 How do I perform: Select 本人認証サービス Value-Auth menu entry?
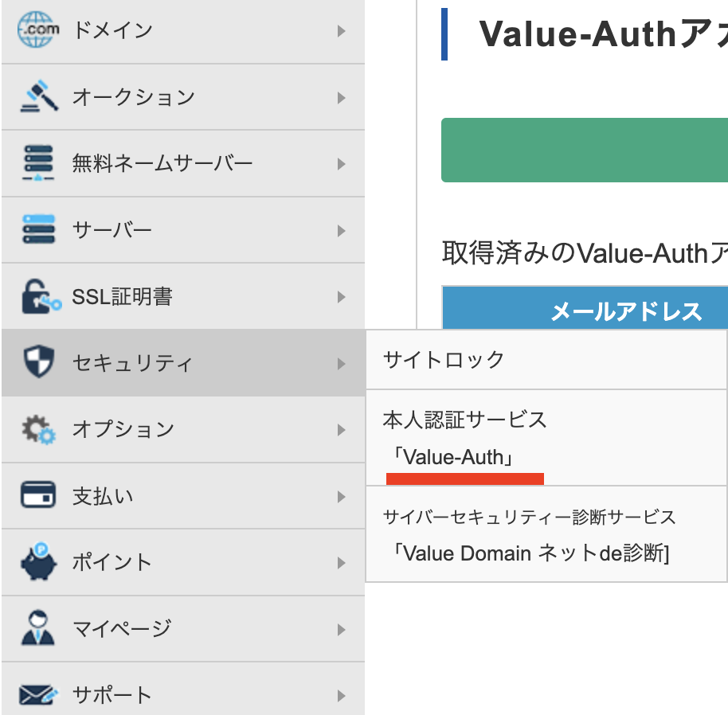(465, 438)
